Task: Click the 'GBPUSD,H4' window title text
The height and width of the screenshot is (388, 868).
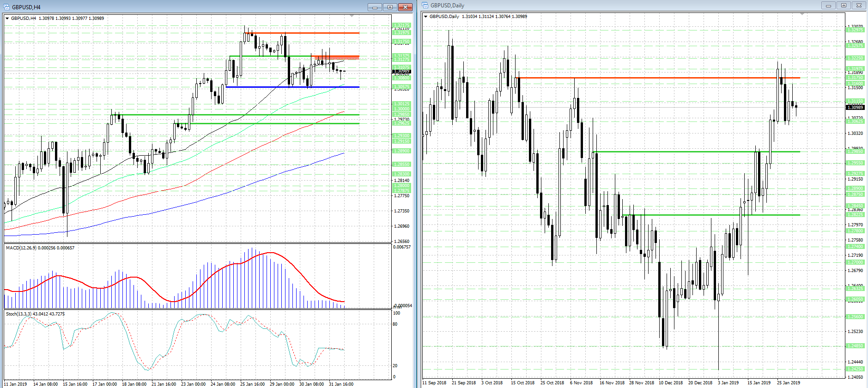Action: click(x=26, y=7)
